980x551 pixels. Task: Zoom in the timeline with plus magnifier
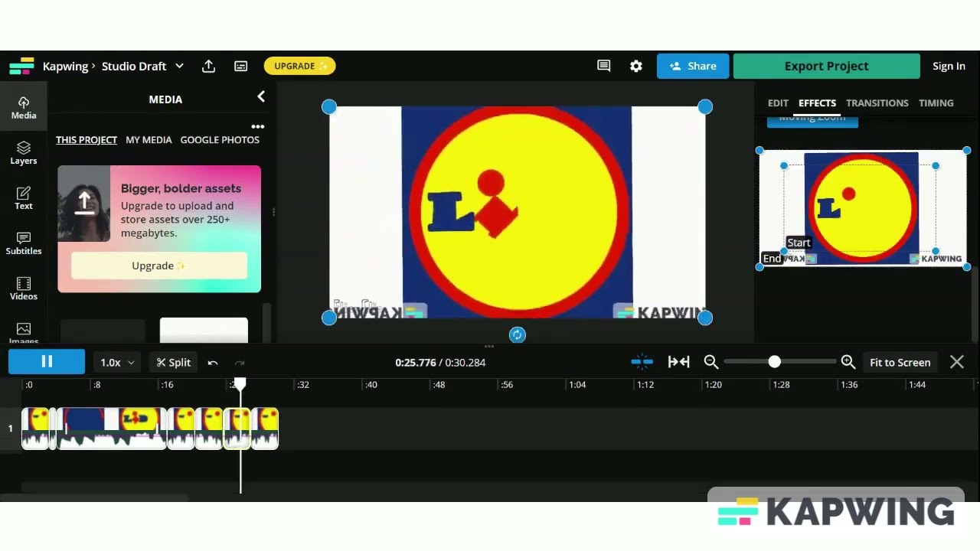(x=848, y=362)
